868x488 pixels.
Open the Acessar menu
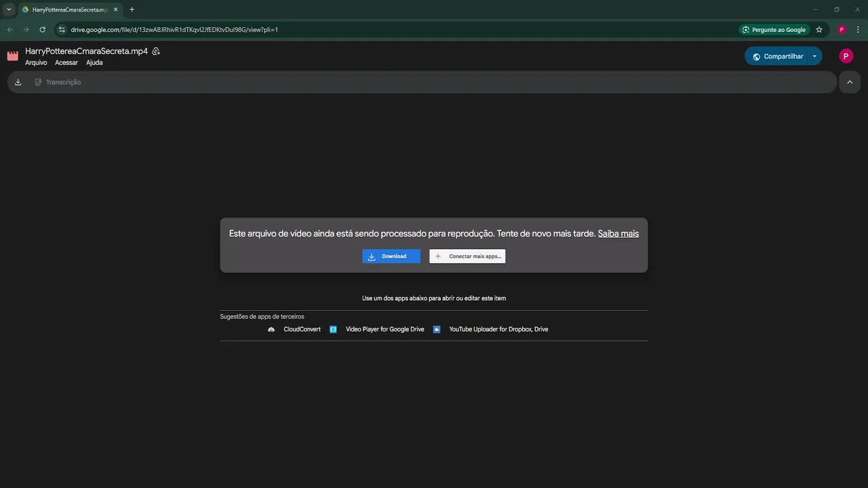click(66, 62)
